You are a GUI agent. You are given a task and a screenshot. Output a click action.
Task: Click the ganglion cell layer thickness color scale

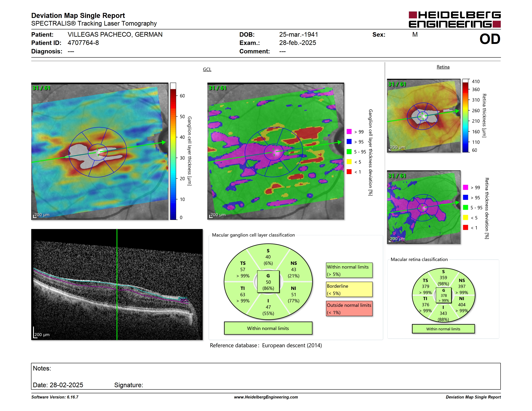pos(173,151)
